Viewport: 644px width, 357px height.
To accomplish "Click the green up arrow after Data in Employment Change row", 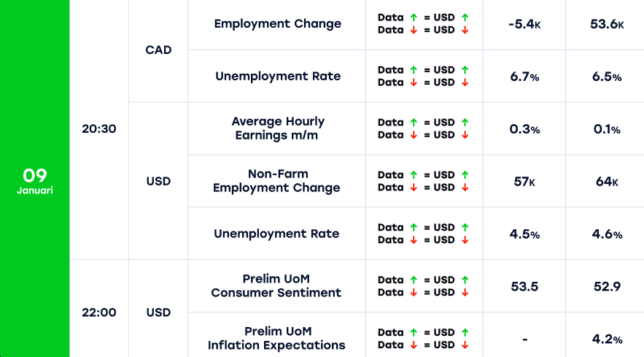I will pyautogui.click(x=414, y=17).
